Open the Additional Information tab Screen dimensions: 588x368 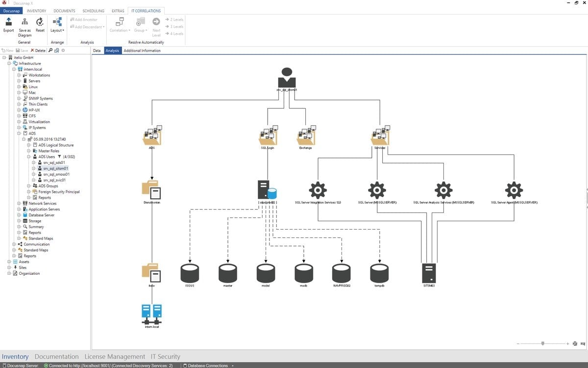coord(142,51)
